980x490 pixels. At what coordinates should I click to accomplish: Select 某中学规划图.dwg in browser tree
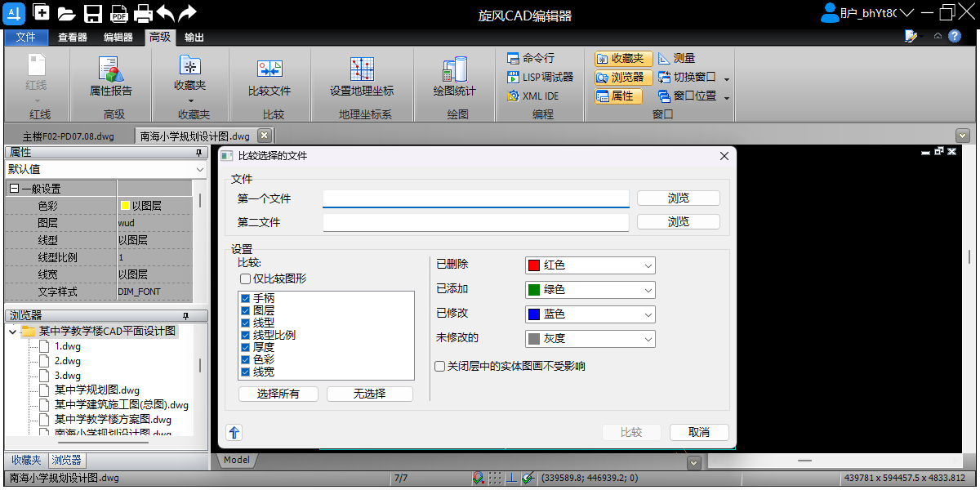[96, 390]
